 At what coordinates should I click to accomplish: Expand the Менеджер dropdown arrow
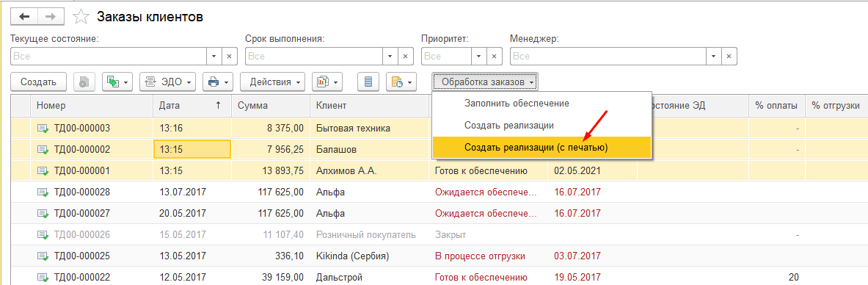[x=714, y=57]
